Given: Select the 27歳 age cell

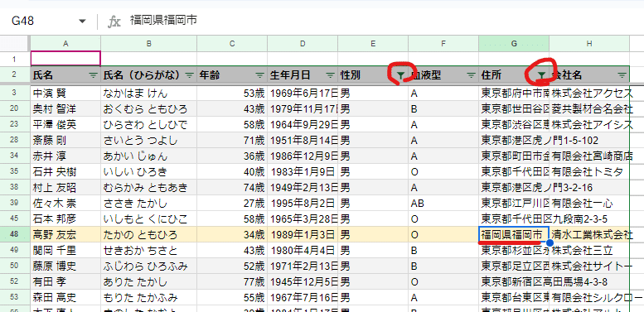Looking at the screenshot, I should point(232,204).
